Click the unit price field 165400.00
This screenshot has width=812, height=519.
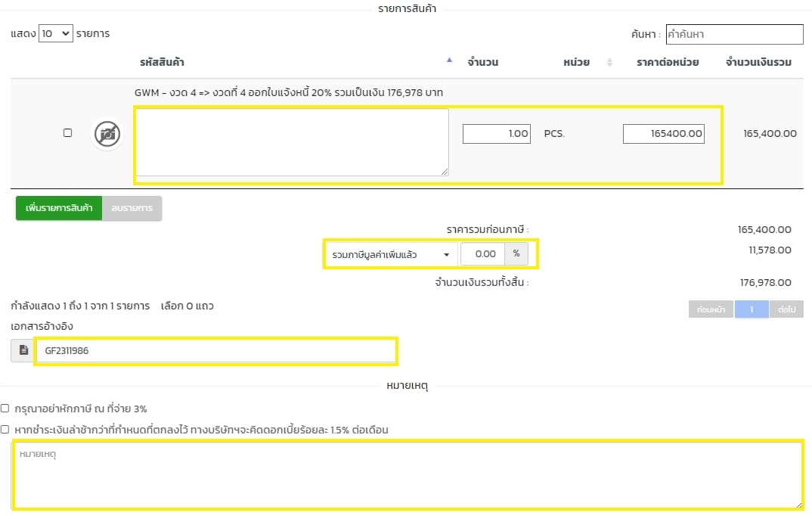point(663,134)
